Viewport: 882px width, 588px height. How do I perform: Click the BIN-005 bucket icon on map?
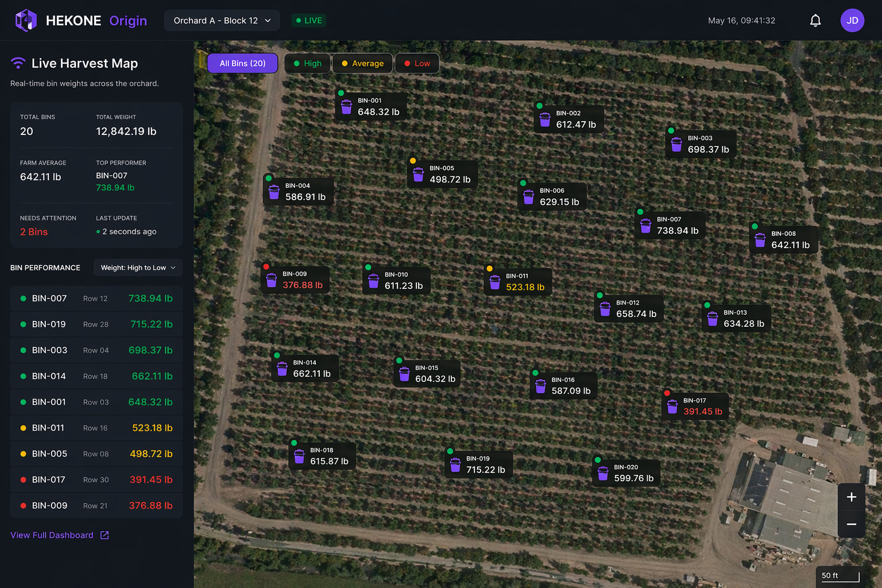418,175
